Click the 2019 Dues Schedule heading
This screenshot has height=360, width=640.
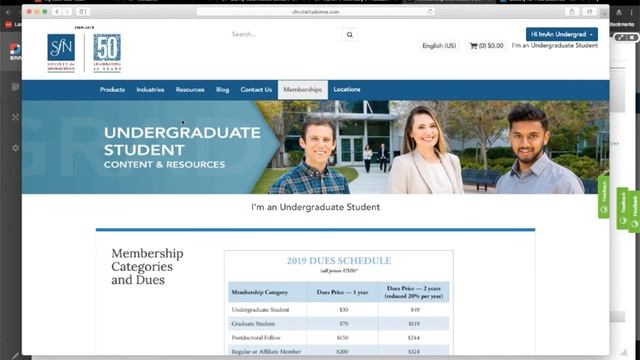pos(339,260)
